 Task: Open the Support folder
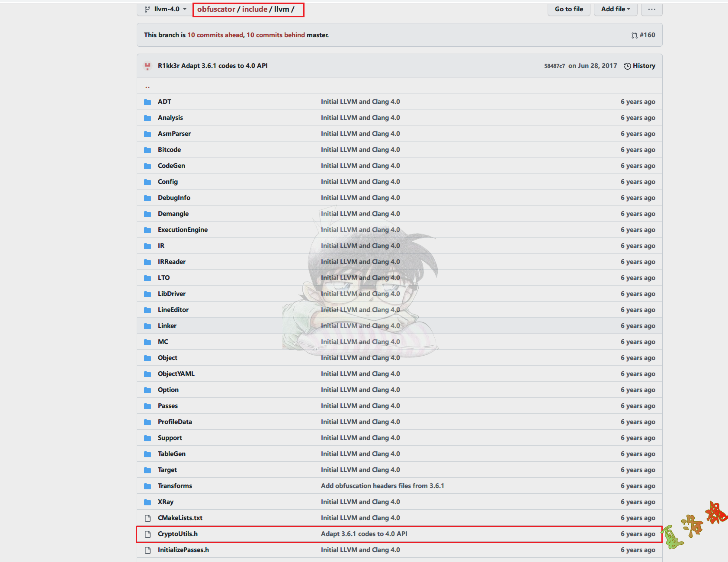[x=170, y=438]
